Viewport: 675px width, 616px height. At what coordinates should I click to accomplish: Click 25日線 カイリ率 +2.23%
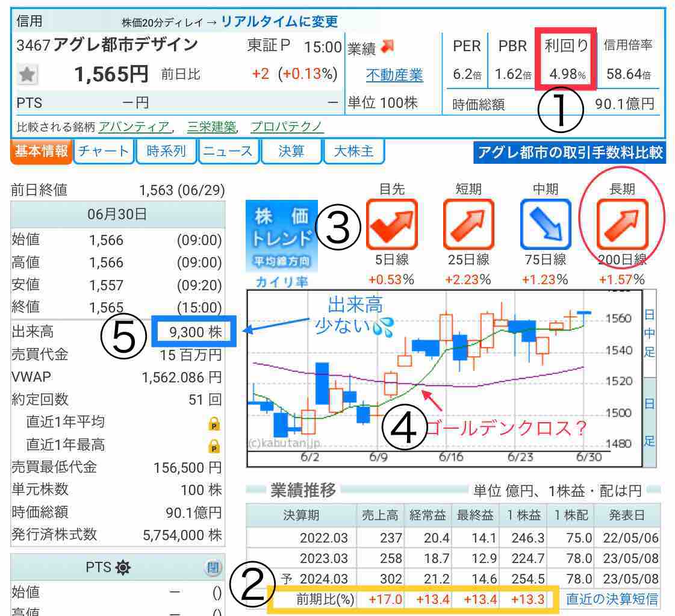coord(468,280)
